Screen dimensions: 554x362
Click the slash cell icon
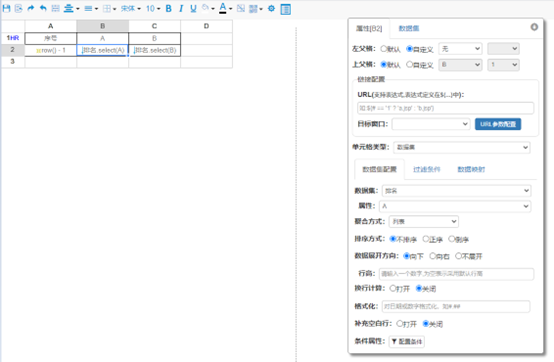coord(241,8)
